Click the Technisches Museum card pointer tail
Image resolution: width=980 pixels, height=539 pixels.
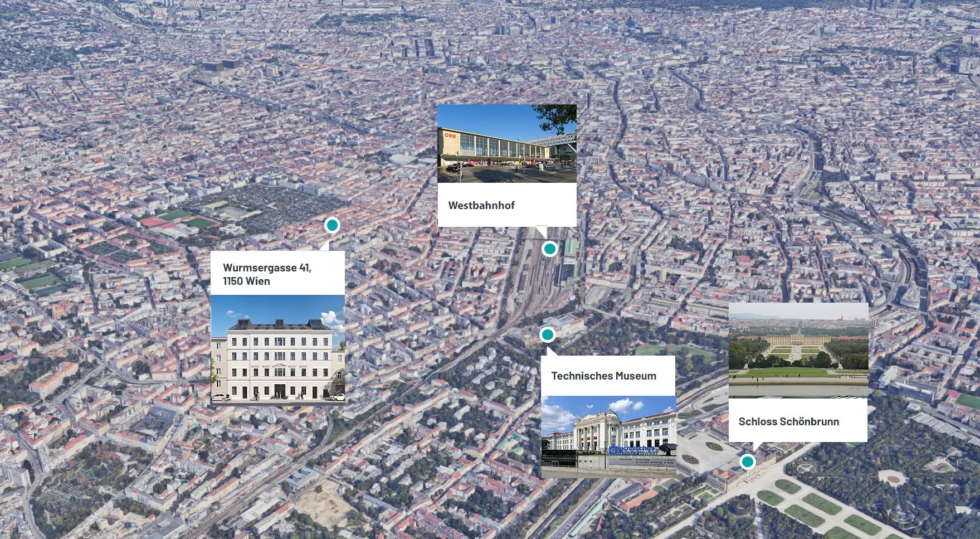pos(550,352)
